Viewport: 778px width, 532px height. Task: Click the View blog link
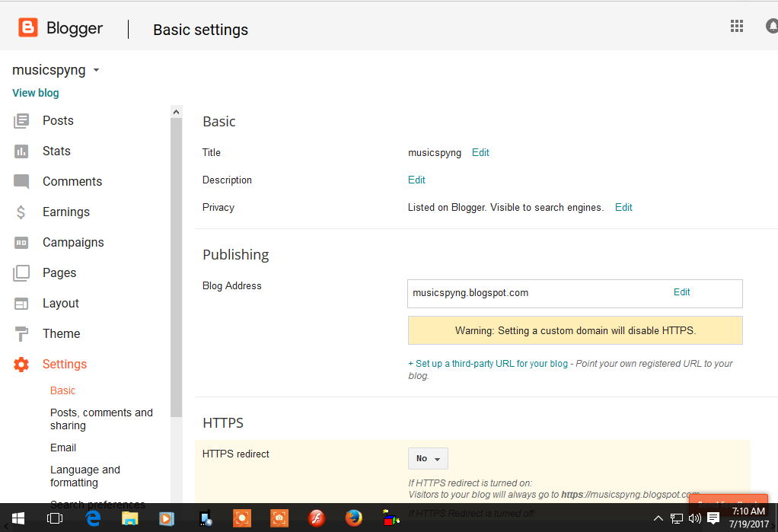pyautogui.click(x=36, y=93)
